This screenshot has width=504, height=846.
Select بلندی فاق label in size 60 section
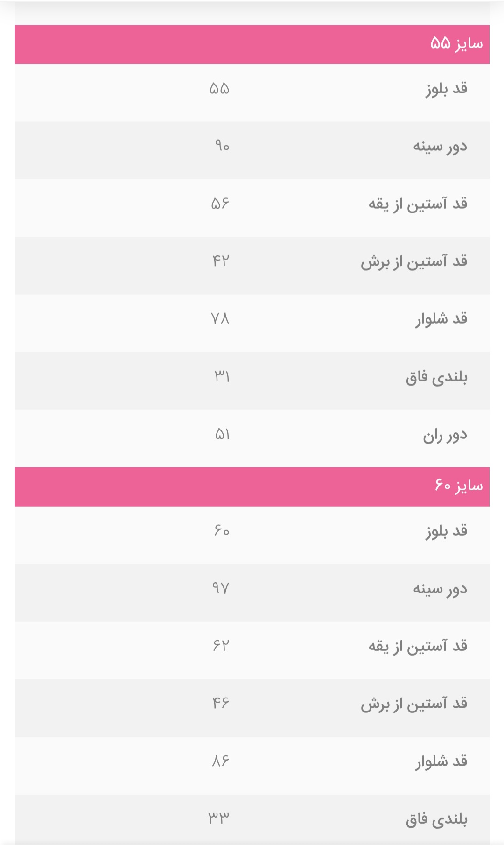(436, 819)
